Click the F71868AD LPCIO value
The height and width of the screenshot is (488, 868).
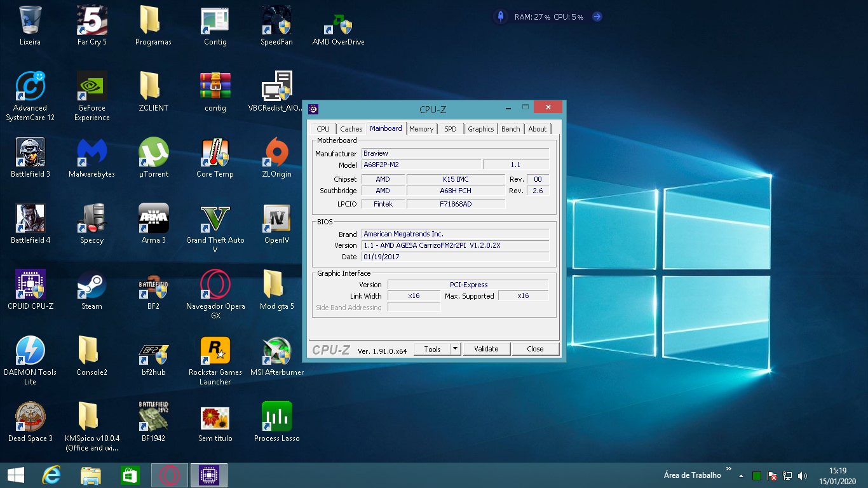click(456, 204)
